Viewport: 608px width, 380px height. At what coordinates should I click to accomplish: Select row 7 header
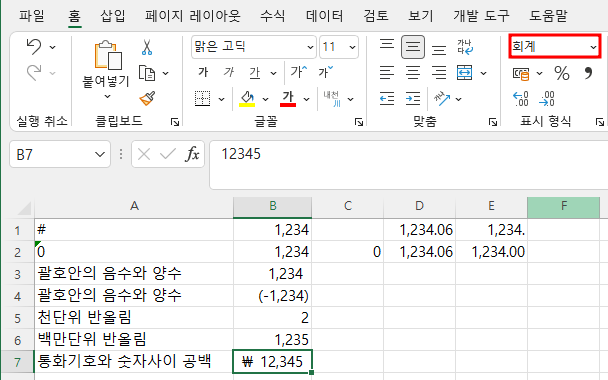(x=17, y=362)
